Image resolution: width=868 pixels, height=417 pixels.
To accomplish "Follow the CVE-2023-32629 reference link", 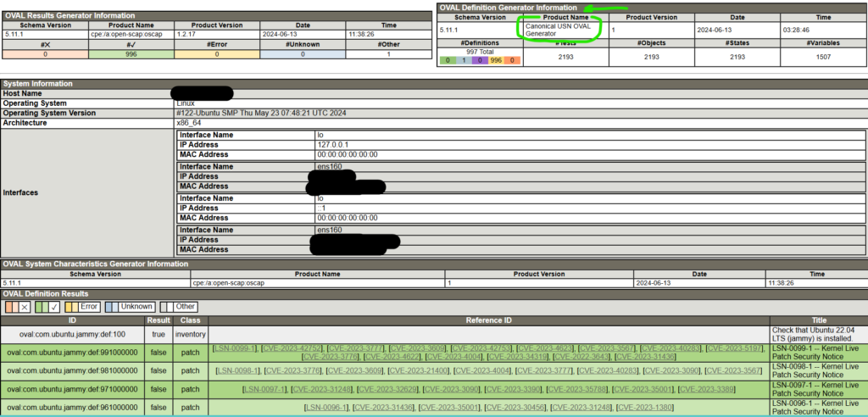I will coord(387,389).
